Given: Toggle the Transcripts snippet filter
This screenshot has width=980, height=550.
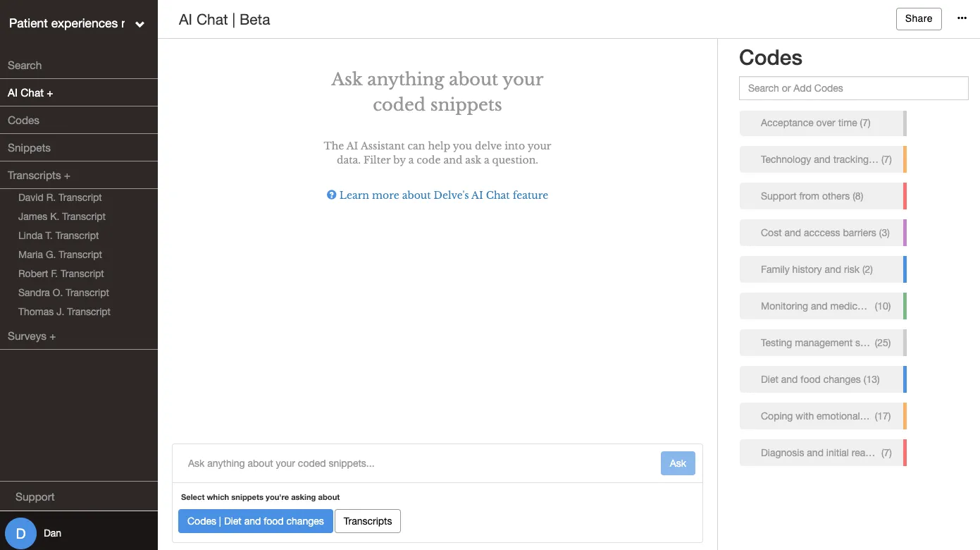Looking at the screenshot, I should [368, 521].
